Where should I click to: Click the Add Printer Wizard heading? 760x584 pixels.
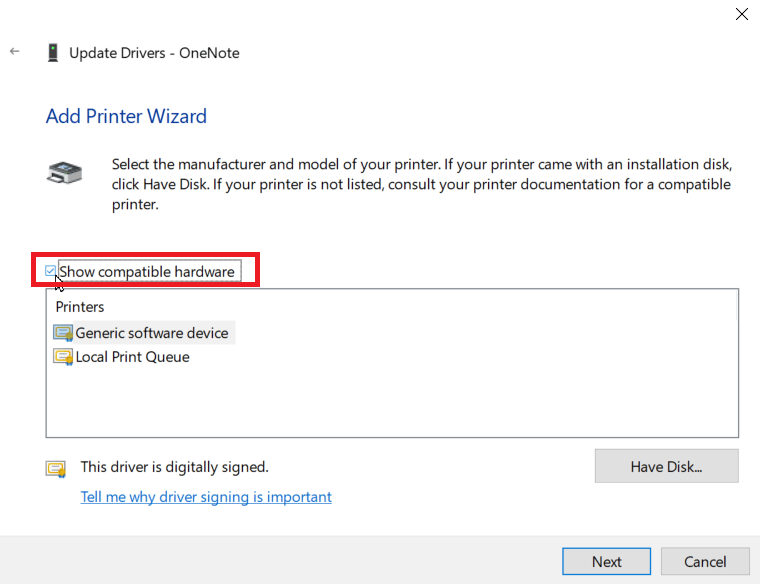click(126, 116)
